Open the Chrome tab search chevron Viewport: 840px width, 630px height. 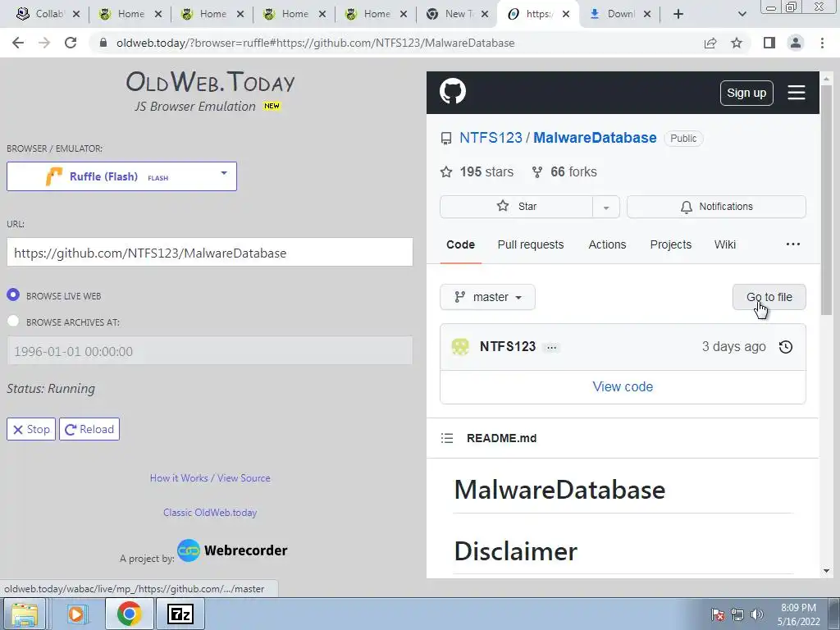[742, 14]
